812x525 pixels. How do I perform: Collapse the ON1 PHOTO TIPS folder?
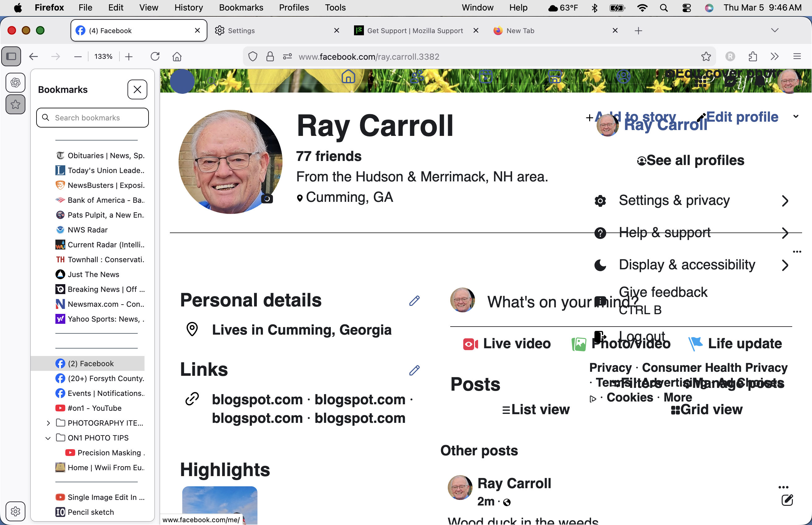pyautogui.click(x=48, y=438)
